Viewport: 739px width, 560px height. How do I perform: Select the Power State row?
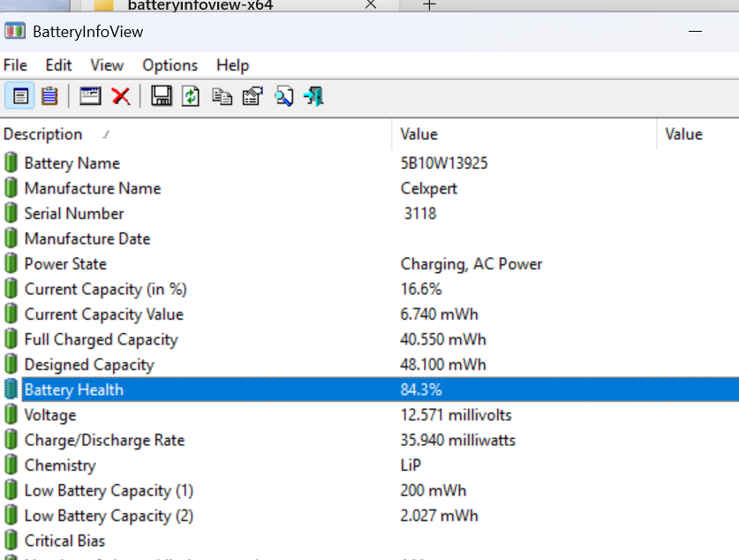point(369,263)
